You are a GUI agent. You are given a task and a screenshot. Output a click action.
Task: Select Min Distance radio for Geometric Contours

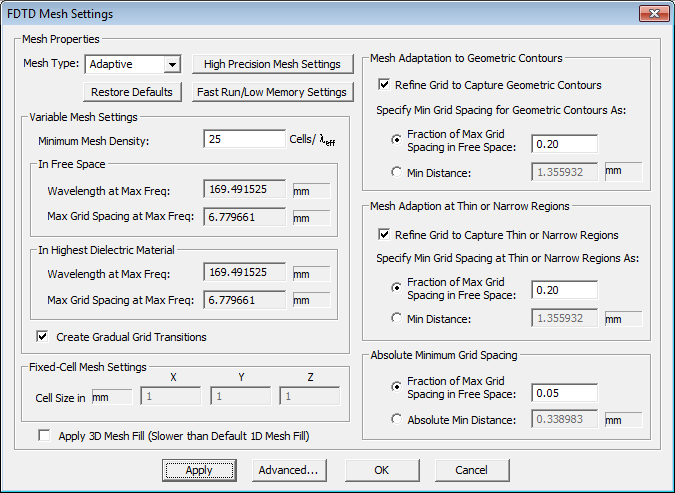click(x=398, y=172)
